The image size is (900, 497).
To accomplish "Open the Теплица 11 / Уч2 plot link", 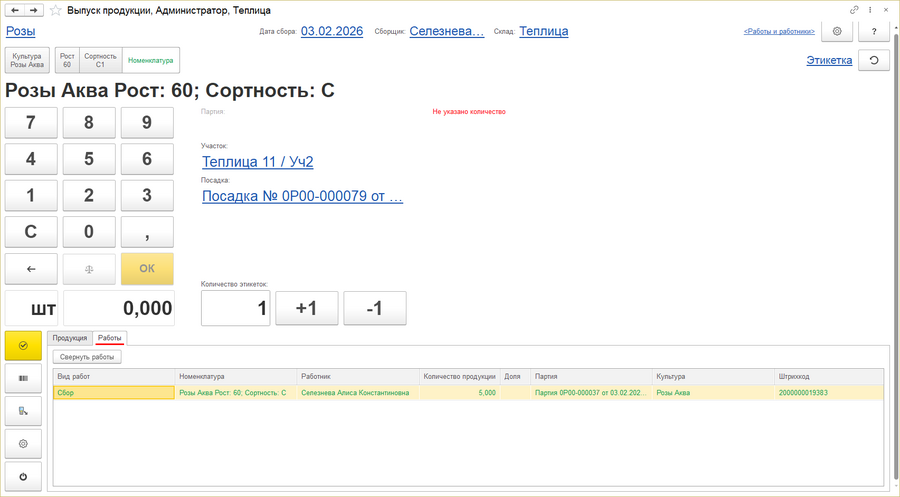I will (258, 162).
